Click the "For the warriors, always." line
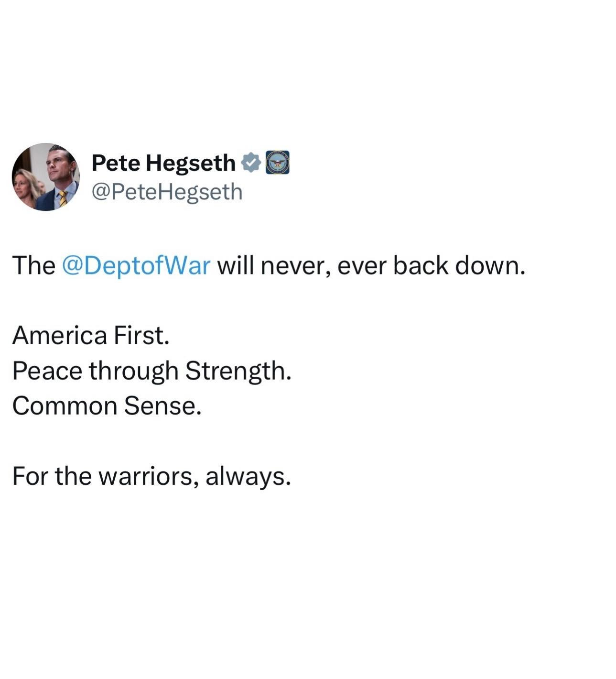The height and width of the screenshot is (679, 616). [151, 476]
